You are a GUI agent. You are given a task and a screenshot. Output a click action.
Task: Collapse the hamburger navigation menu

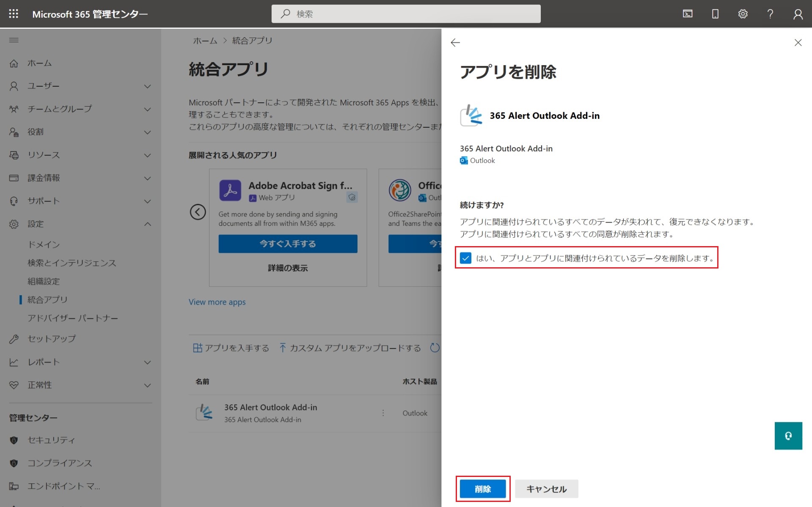[x=14, y=40]
